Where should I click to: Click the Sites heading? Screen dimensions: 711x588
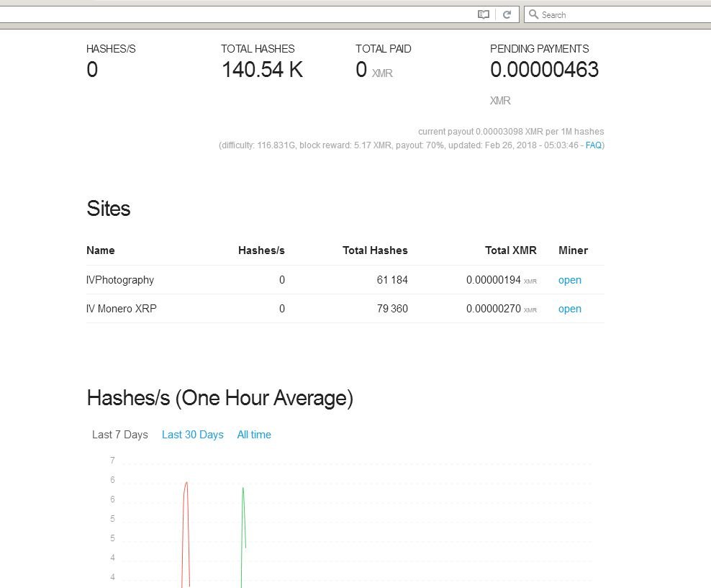(109, 209)
